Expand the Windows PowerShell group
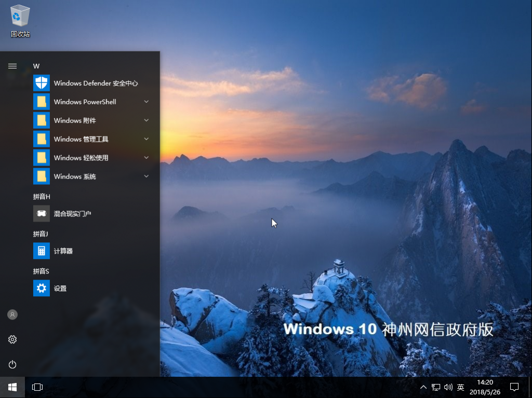 click(x=146, y=102)
